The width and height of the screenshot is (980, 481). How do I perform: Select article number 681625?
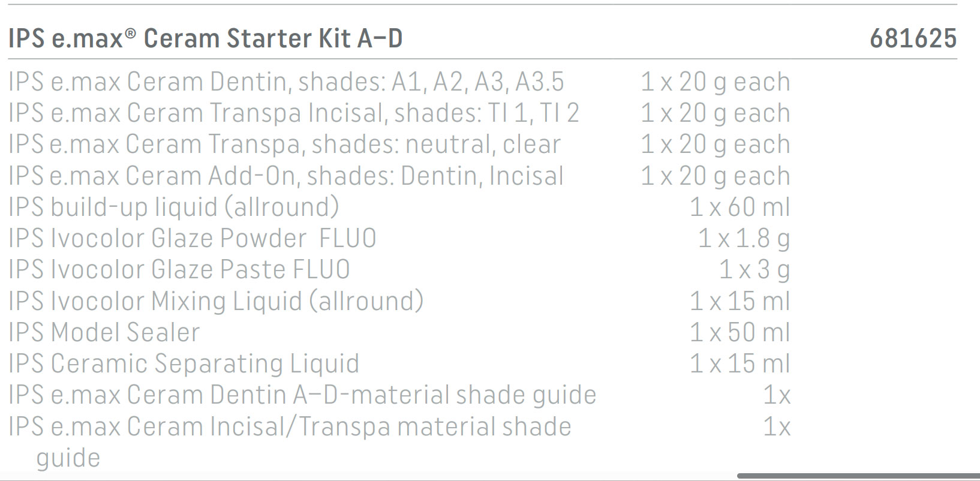(913, 38)
